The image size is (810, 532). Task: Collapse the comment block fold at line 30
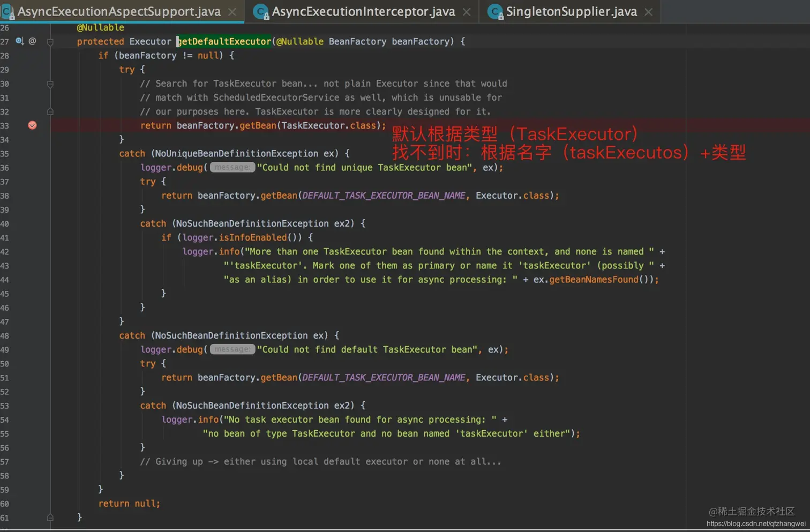pos(50,84)
